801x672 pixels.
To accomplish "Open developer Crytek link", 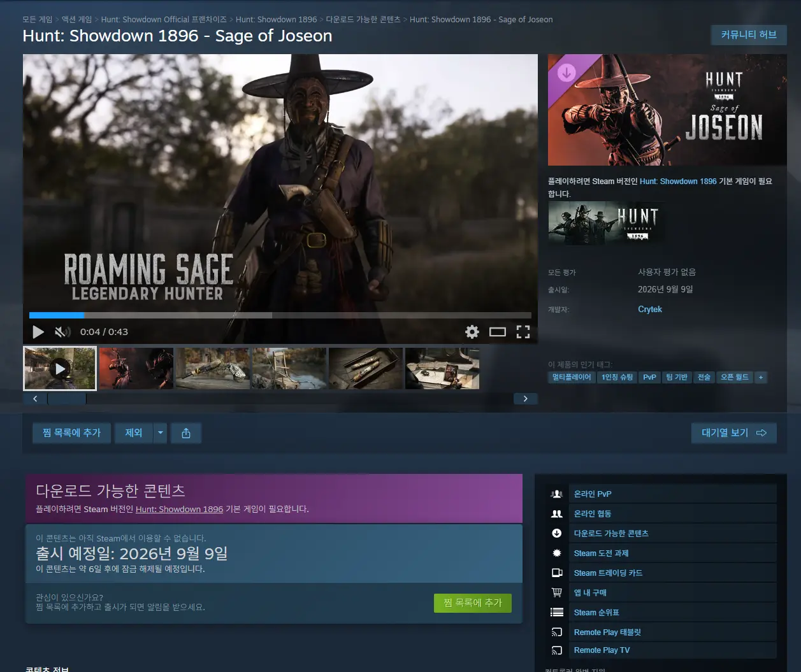I will tap(650, 310).
